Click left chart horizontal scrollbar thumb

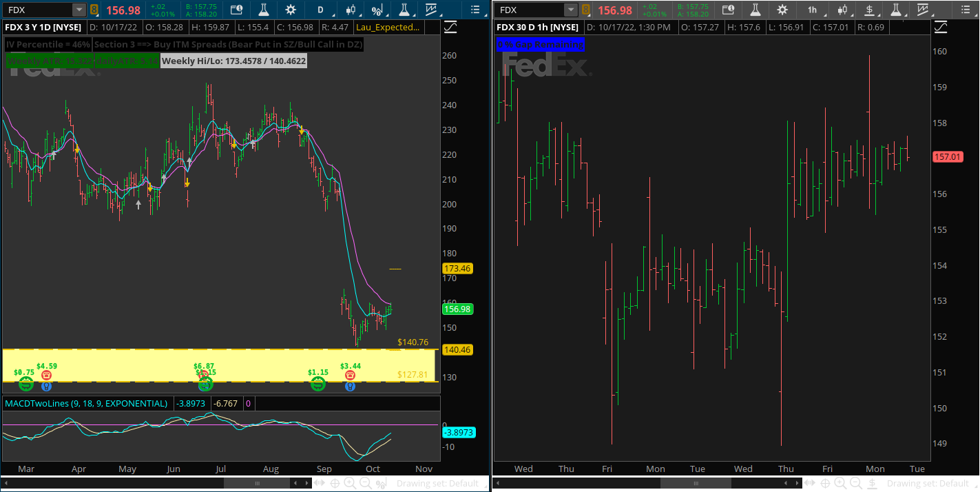click(258, 483)
